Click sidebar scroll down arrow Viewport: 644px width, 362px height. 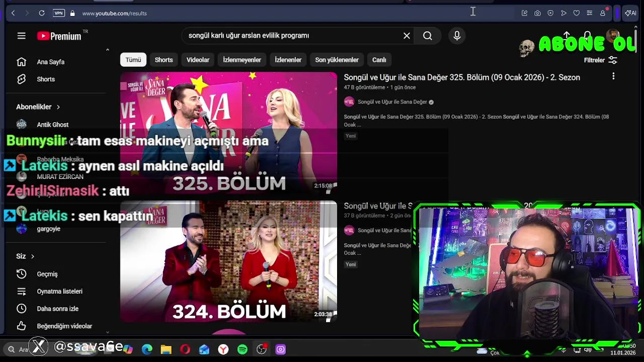(107, 331)
